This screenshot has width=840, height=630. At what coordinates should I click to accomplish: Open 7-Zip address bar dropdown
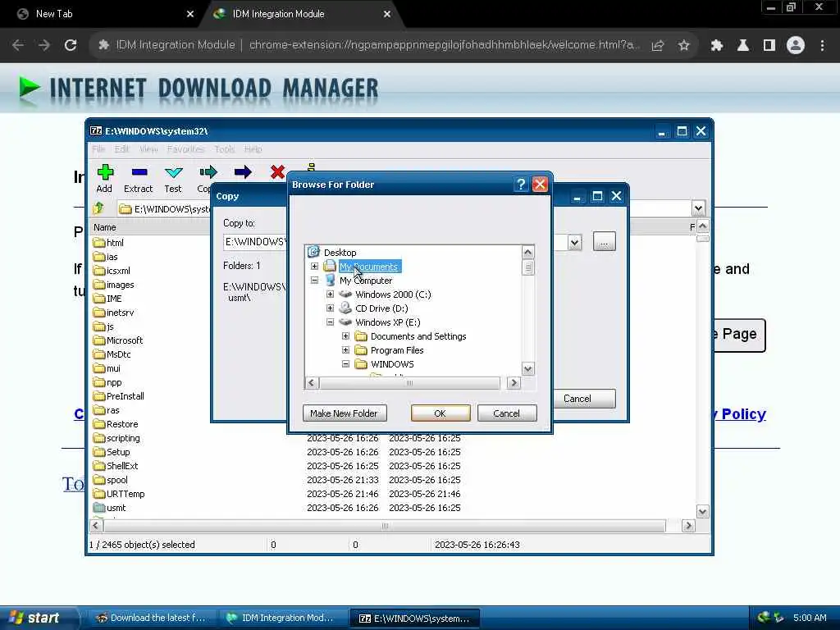coord(698,208)
